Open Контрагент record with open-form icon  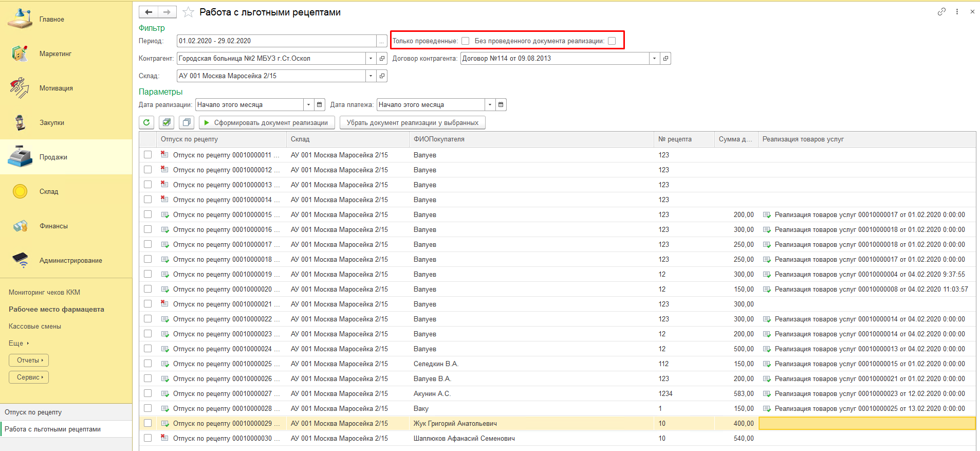(382, 59)
